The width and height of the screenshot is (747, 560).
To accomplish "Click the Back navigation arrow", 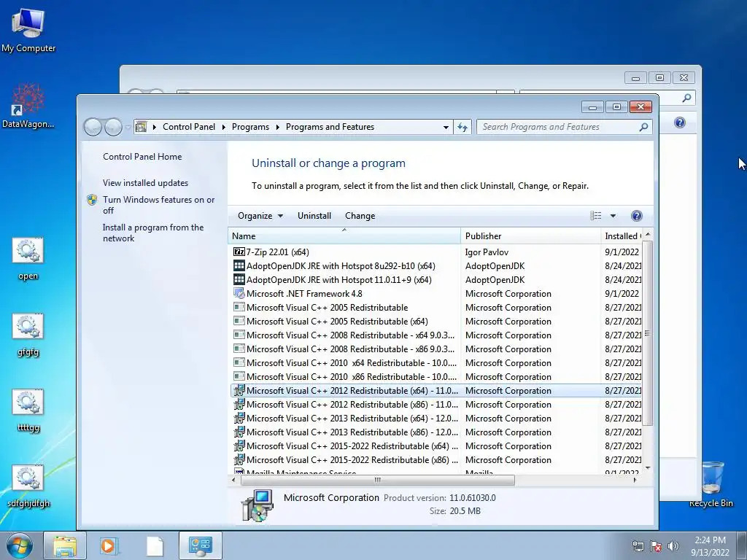I will pos(93,127).
